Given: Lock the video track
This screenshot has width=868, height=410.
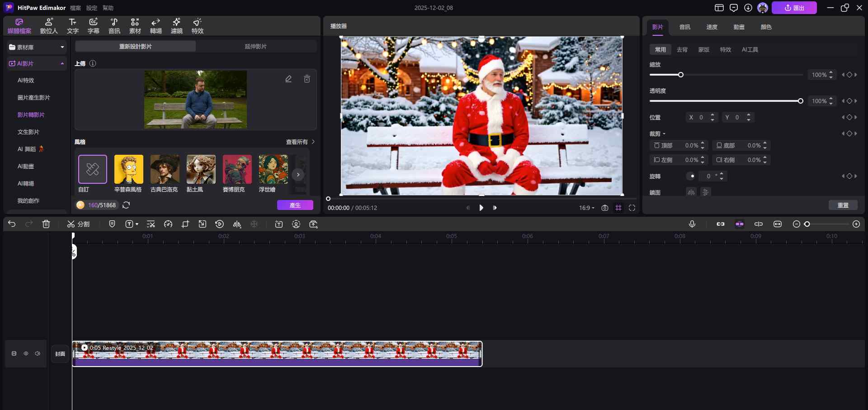Looking at the screenshot, I should (14, 353).
